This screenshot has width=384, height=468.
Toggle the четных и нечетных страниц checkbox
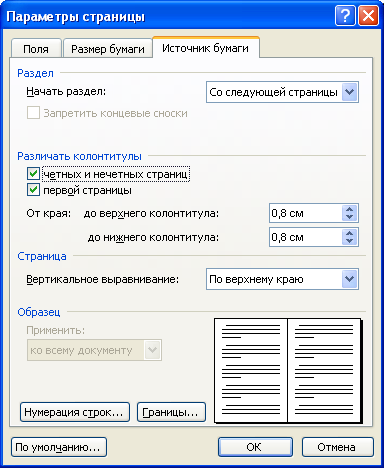33,174
